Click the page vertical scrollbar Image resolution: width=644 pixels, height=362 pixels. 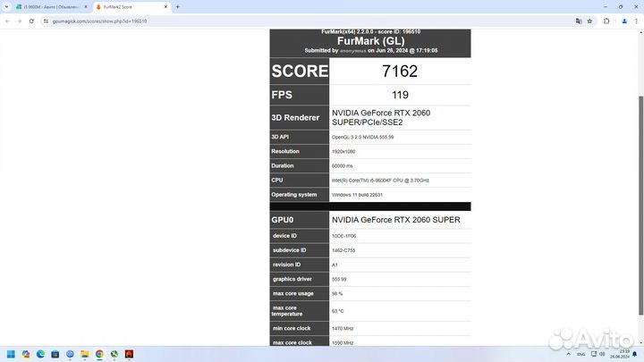point(641,206)
